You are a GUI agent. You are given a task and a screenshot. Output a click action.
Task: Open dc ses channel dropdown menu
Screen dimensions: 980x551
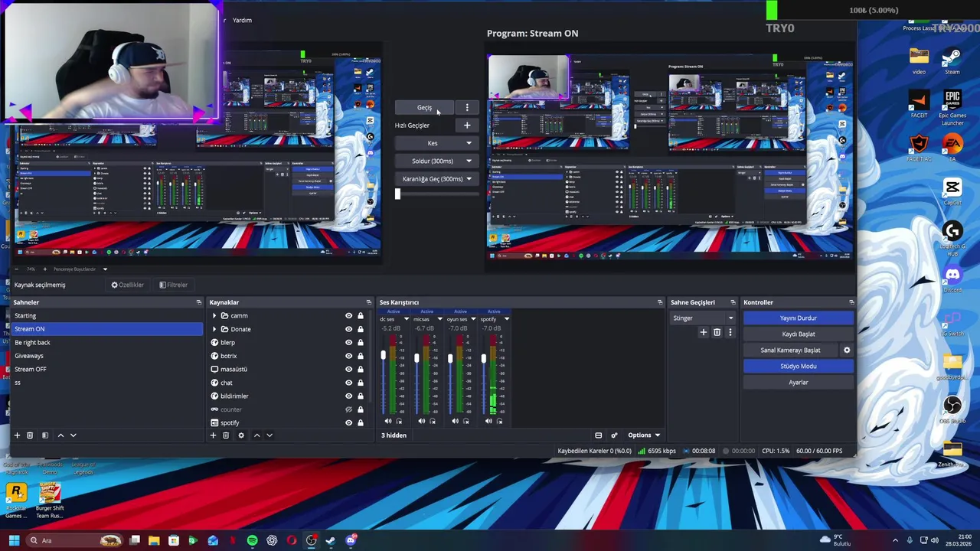pyautogui.click(x=406, y=319)
